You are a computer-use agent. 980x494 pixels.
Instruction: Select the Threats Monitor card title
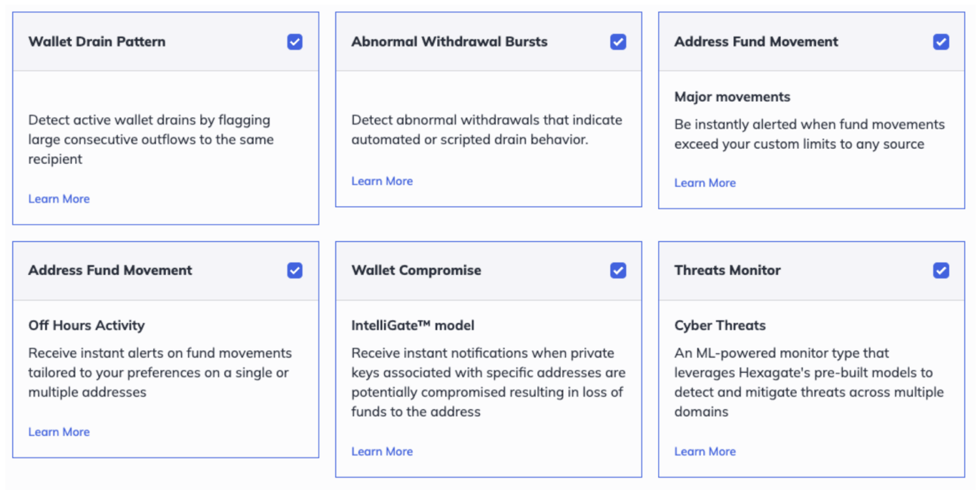click(x=727, y=271)
